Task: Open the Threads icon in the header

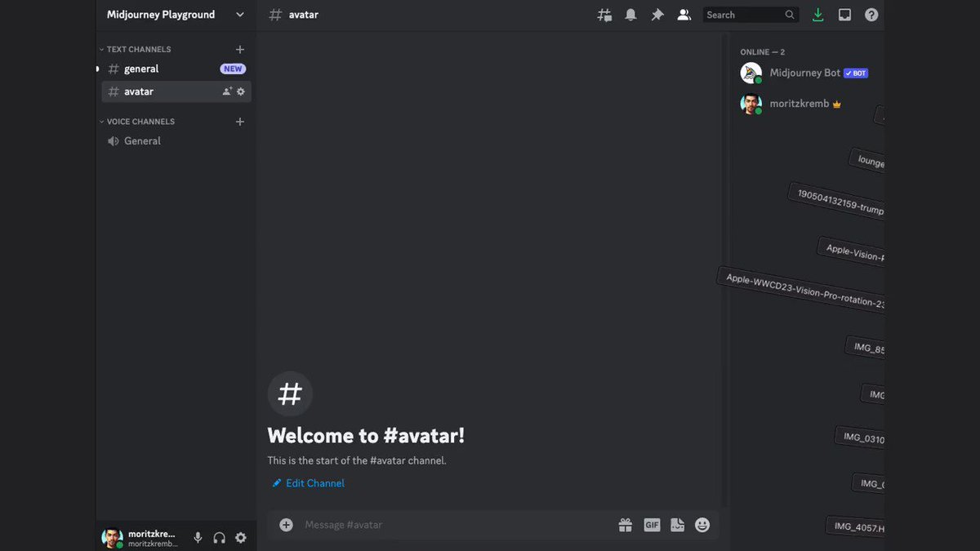Action: tap(604, 15)
